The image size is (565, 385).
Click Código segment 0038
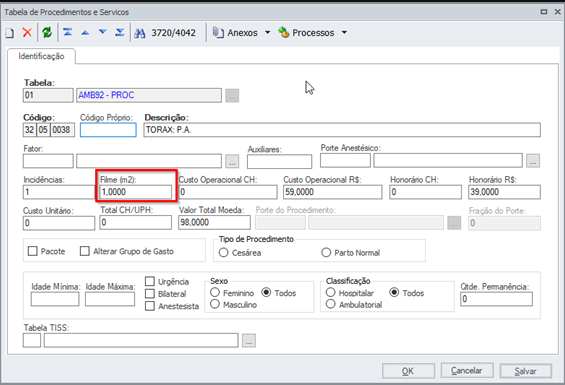click(x=62, y=130)
